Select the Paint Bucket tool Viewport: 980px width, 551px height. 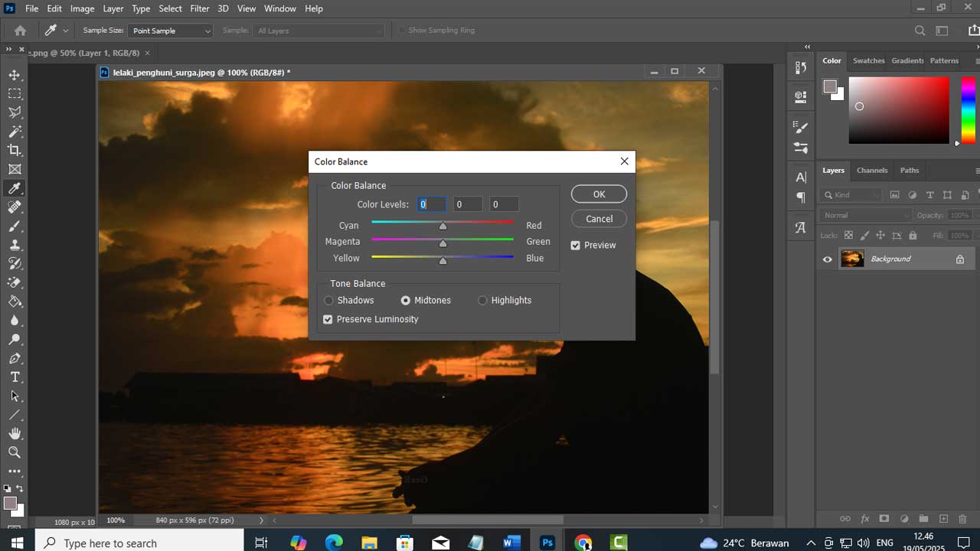(15, 302)
